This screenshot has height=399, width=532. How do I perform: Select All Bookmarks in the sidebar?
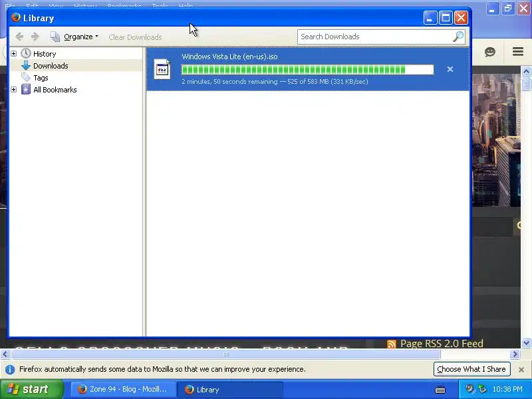click(55, 90)
